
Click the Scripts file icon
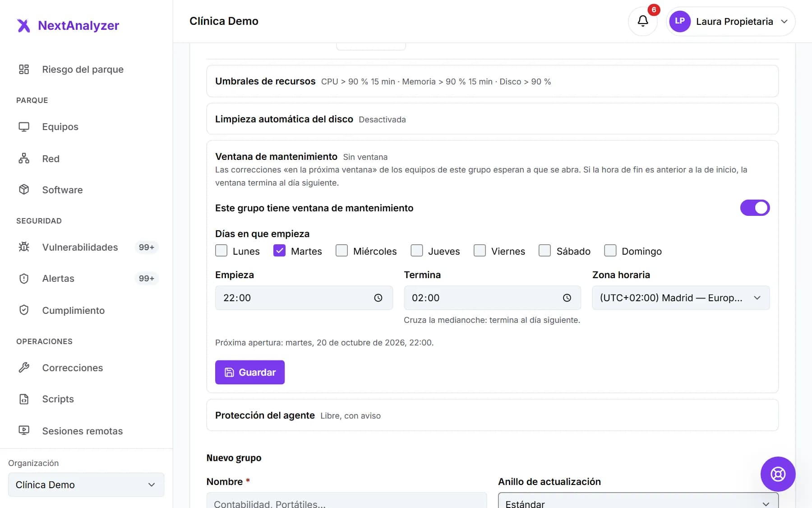24,399
